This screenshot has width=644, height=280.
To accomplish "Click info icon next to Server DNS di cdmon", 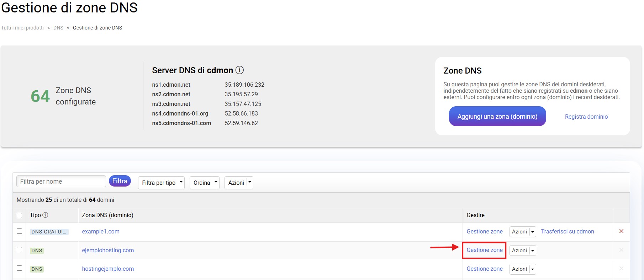I will [240, 70].
